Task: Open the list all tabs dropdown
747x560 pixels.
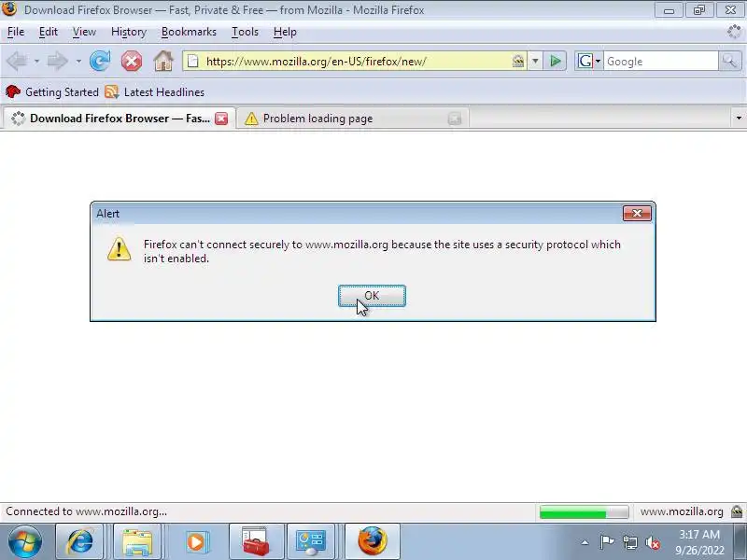Action: pos(739,119)
